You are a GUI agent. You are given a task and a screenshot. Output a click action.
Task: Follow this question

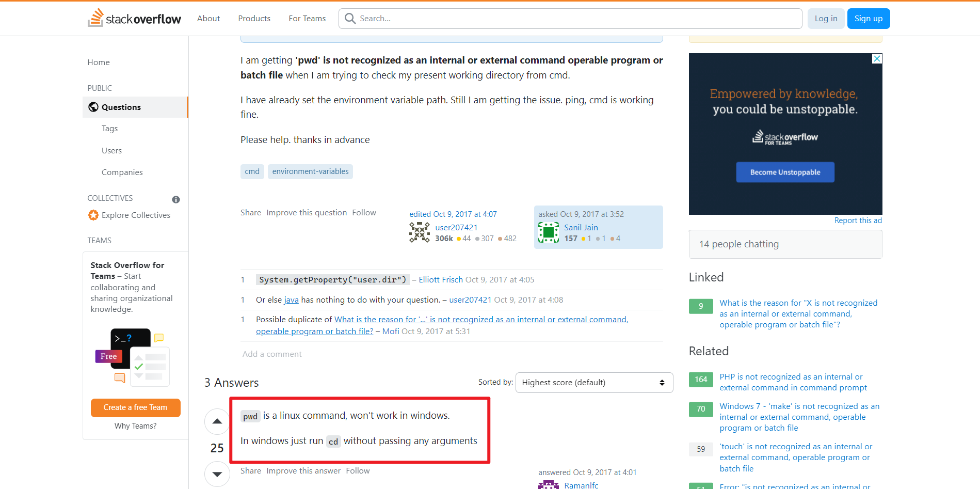point(364,213)
